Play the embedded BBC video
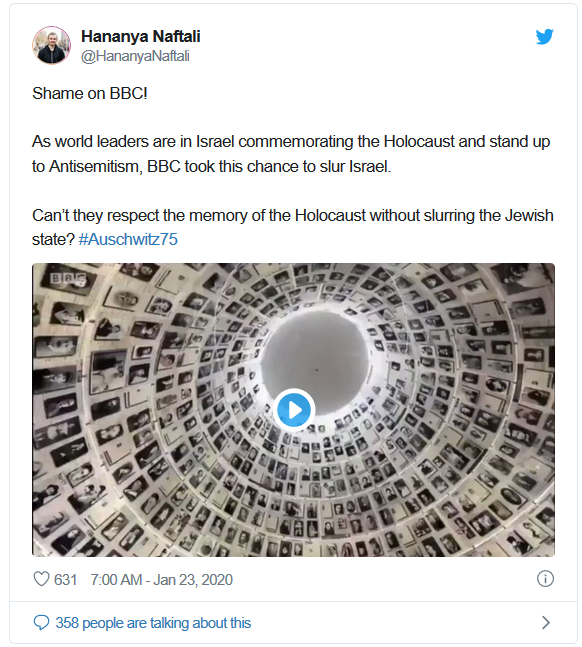The image size is (582, 647). [294, 410]
